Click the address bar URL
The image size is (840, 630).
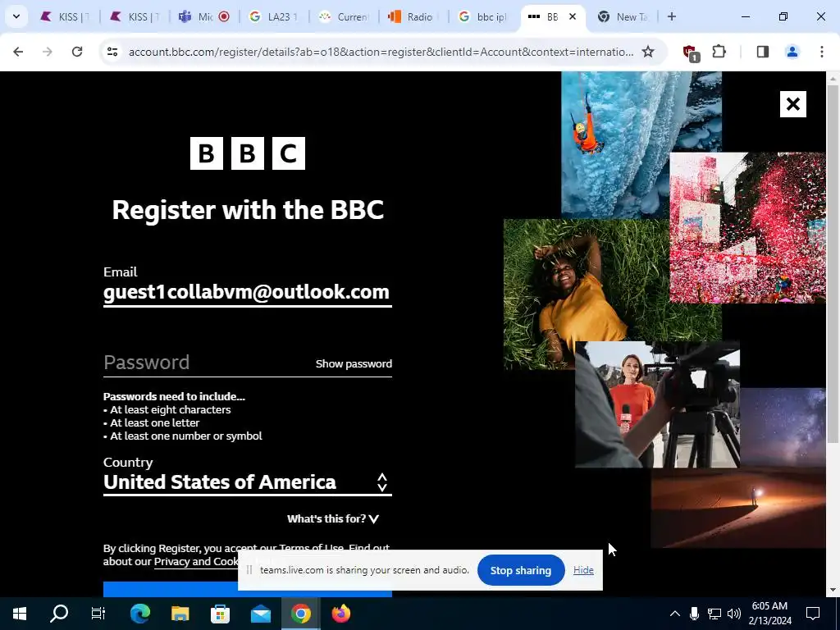pyautogui.click(x=381, y=52)
